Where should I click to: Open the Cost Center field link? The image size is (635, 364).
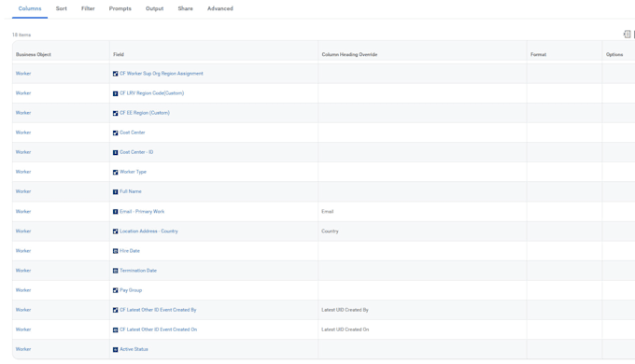pyautogui.click(x=132, y=133)
